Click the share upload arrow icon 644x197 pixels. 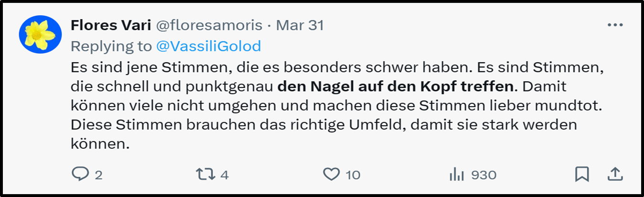click(614, 175)
